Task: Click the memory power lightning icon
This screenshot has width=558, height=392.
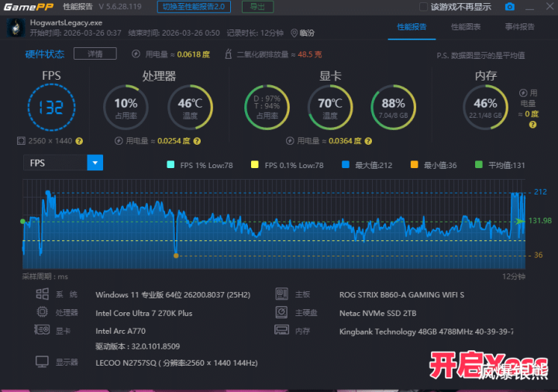Action: (x=523, y=93)
